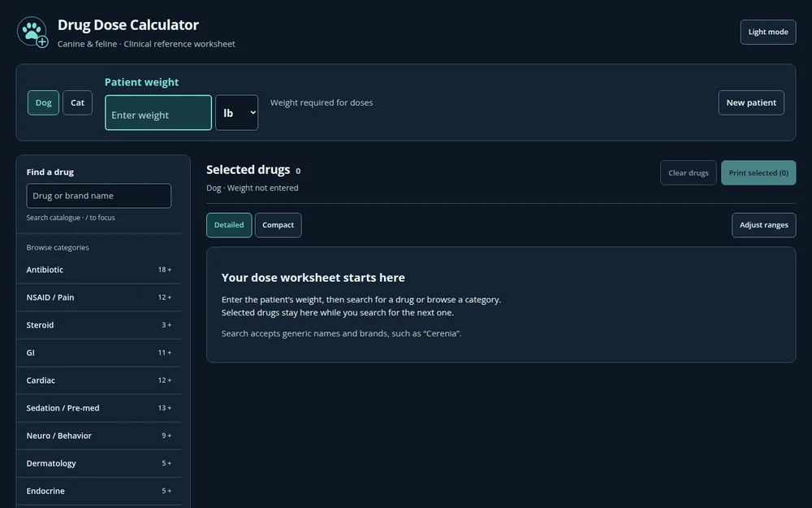Click 'Dog · Weight not entered' status text
This screenshot has width=812, height=508.
pos(253,188)
